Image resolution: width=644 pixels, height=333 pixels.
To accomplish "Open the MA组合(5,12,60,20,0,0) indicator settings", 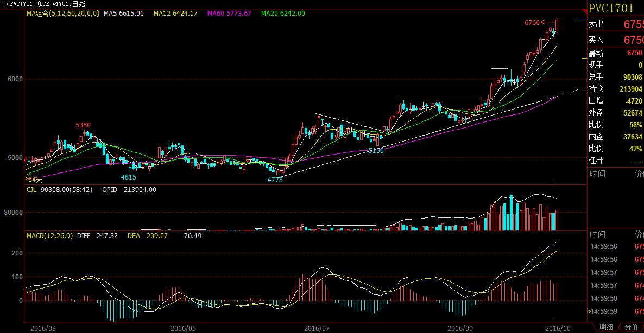I will (63, 14).
